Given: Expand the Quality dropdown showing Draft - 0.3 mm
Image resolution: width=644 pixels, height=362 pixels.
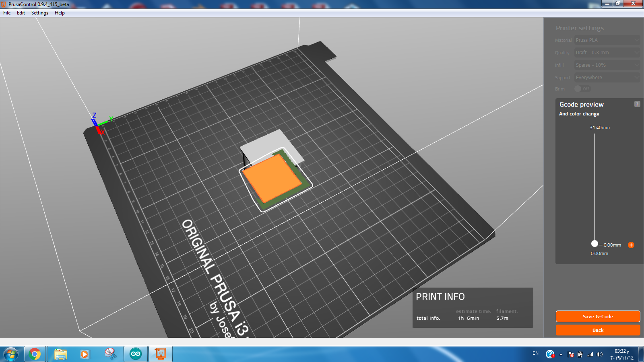Looking at the screenshot, I should tap(607, 53).
